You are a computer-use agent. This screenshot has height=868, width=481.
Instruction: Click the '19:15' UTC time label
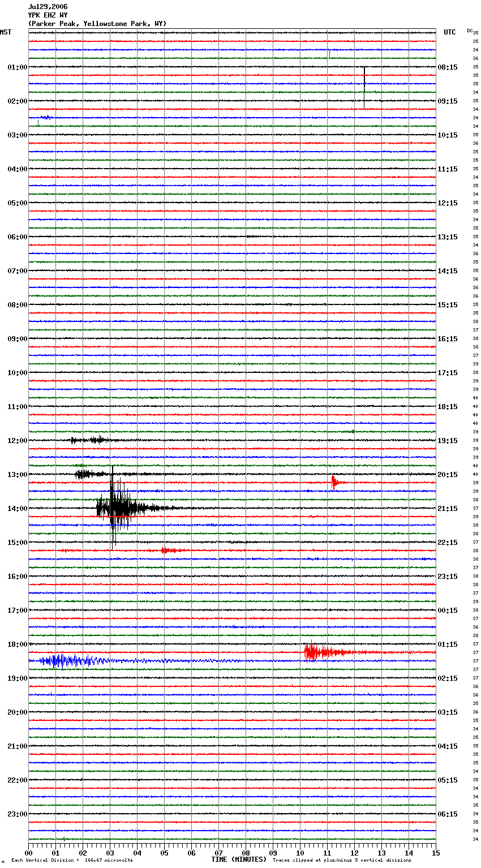(x=448, y=441)
